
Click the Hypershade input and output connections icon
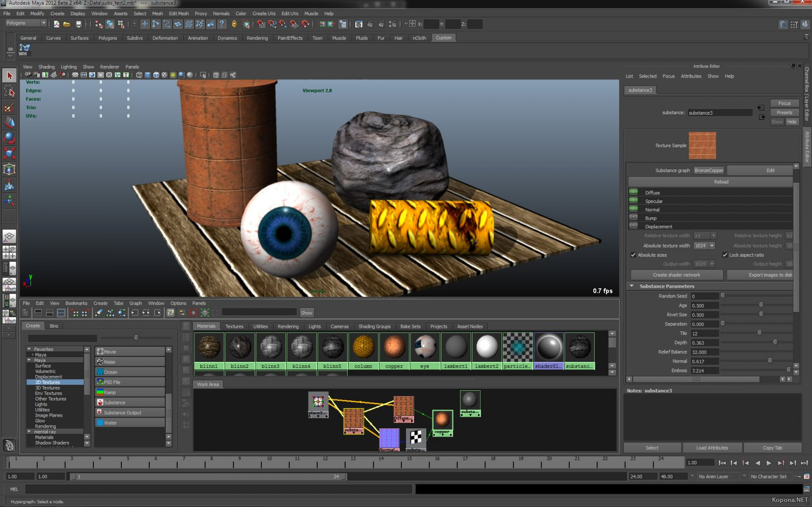coord(146,313)
